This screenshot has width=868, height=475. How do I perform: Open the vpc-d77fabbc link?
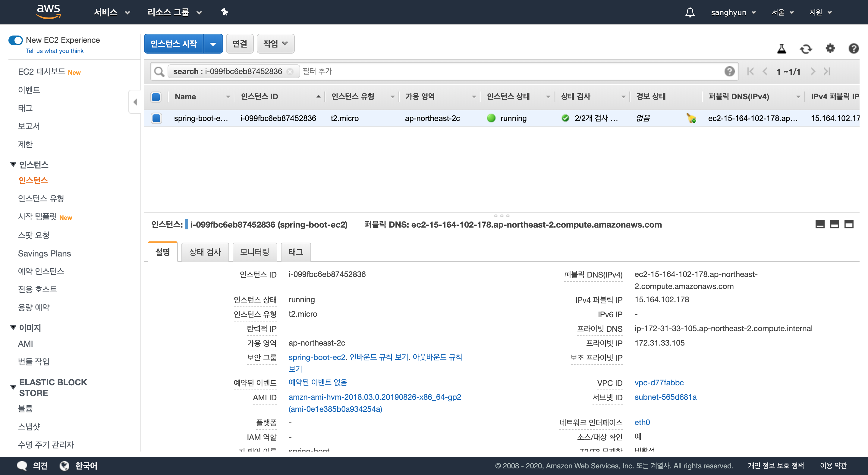pos(659,383)
